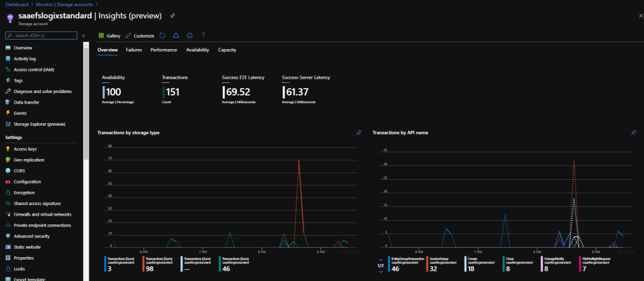This screenshot has height=281, width=644.
Task: Select the ChangeNotify legend entry
Action: tap(557, 264)
